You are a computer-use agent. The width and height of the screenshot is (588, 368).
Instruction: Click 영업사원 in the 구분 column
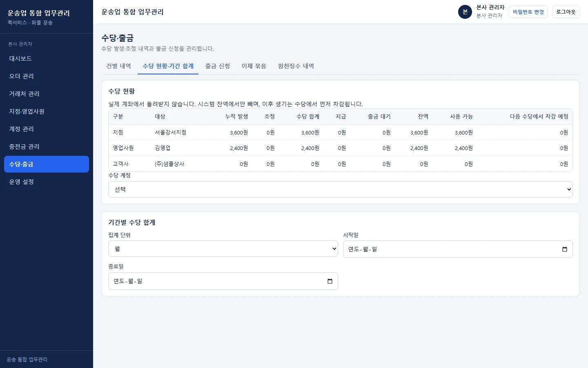[x=123, y=148]
